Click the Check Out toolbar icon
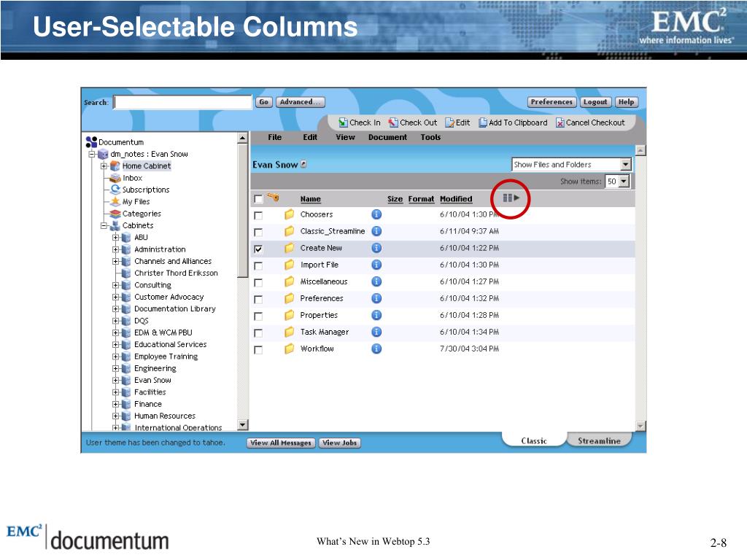747x560 pixels. tap(393, 122)
